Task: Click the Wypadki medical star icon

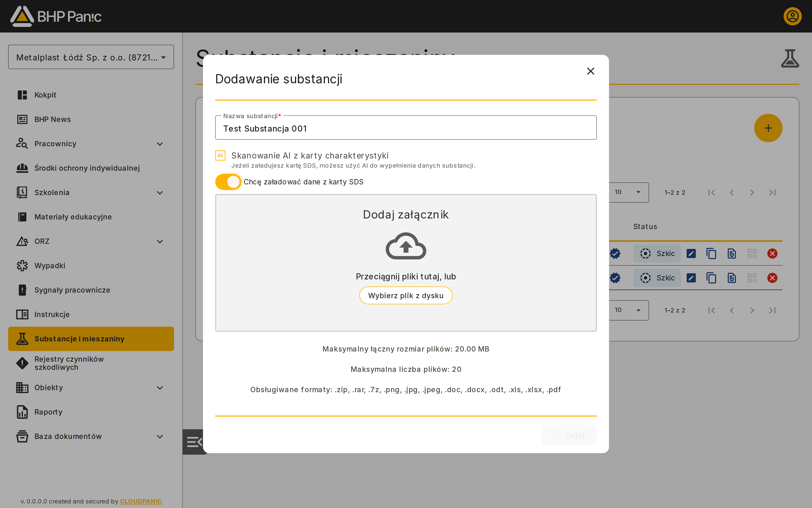Action: (22, 266)
